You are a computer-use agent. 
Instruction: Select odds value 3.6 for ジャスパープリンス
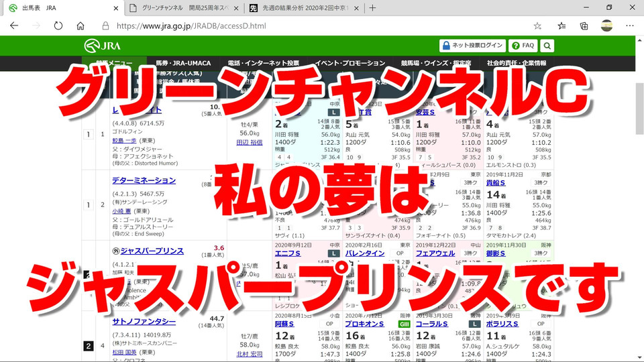(219, 248)
